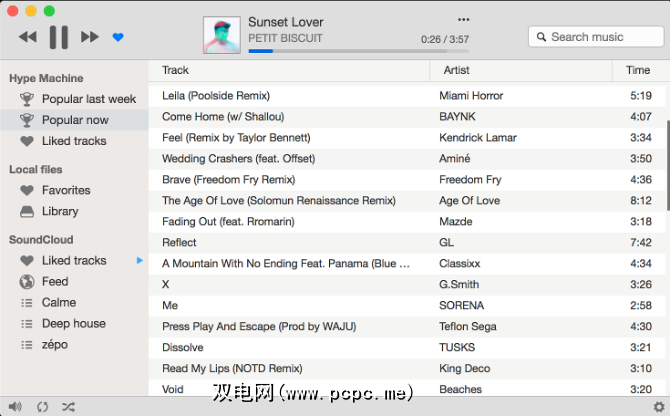
Task: Open Popular last week trophy icon
Action: [27, 99]
